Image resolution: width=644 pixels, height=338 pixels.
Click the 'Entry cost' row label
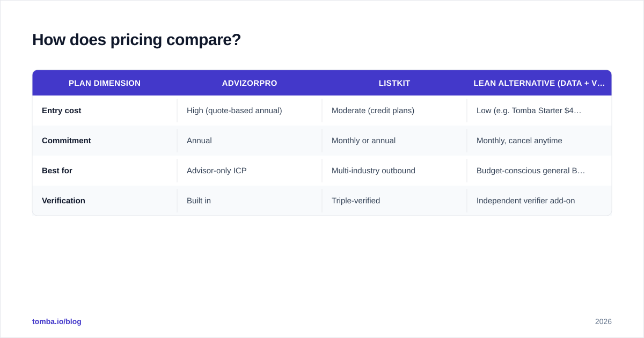tap(105, 111)
